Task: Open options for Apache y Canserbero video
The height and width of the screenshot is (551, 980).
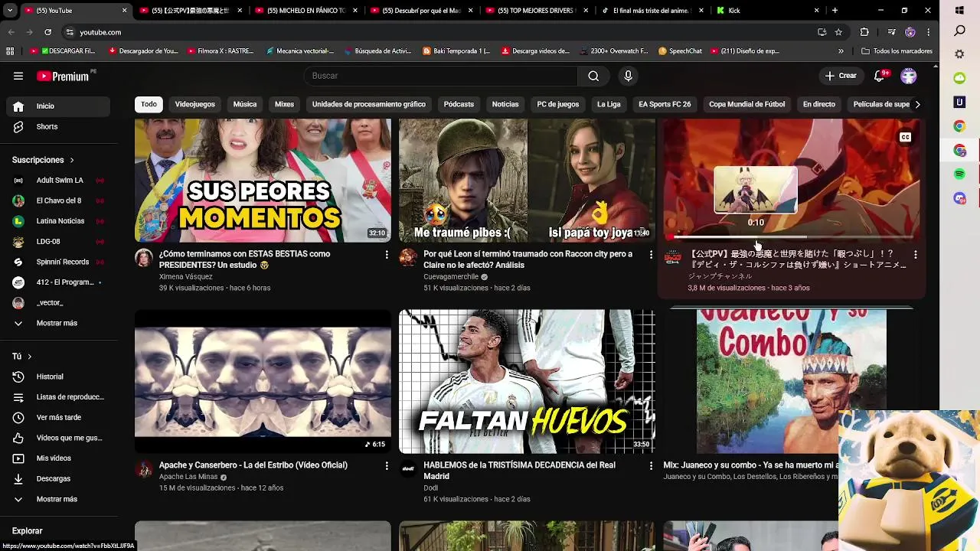Action: coord(386,465)
